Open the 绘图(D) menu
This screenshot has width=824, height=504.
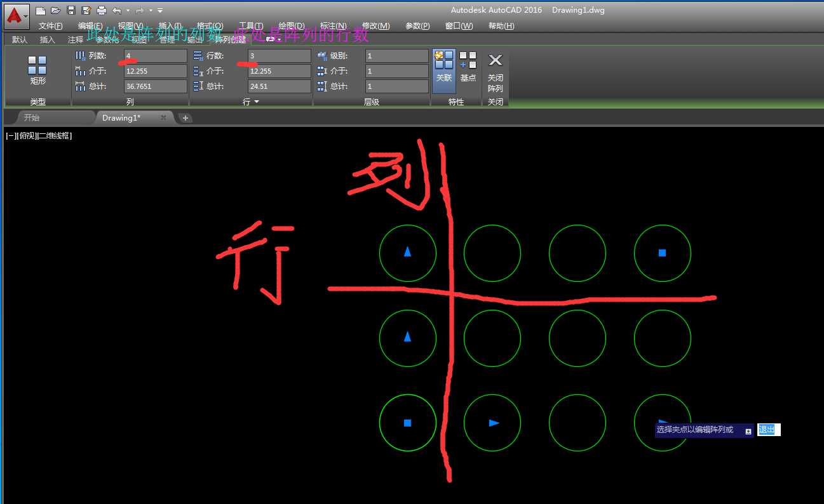(x=292, y=26)
